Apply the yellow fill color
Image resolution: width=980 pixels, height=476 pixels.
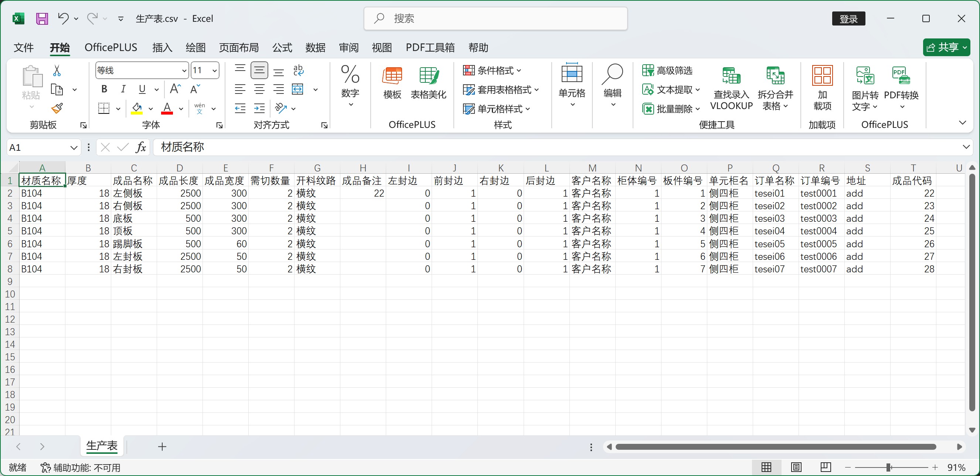click(x=137, y=109)
